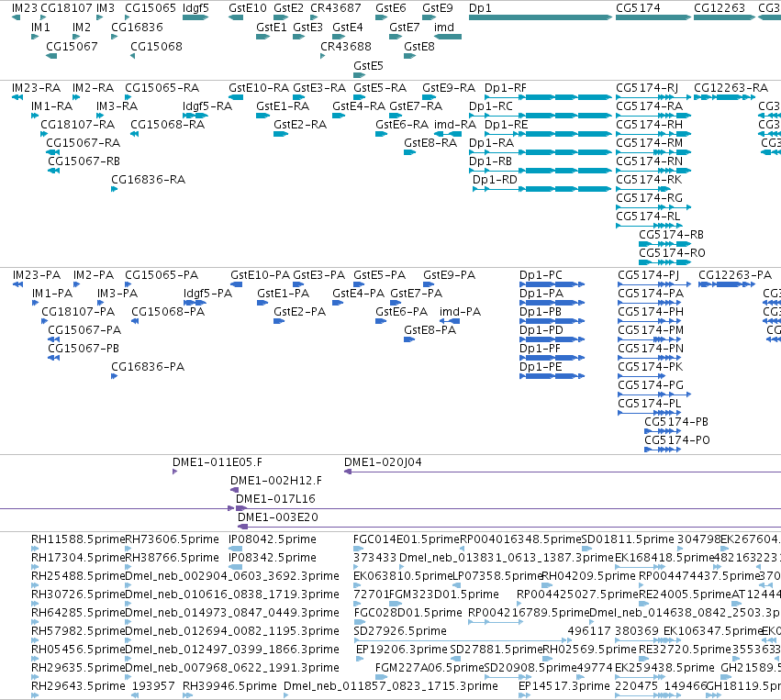The image size is (781, 700).
Task: Click the DME1-002H12.F clone glyph
Action: click(x=234, y=490)
